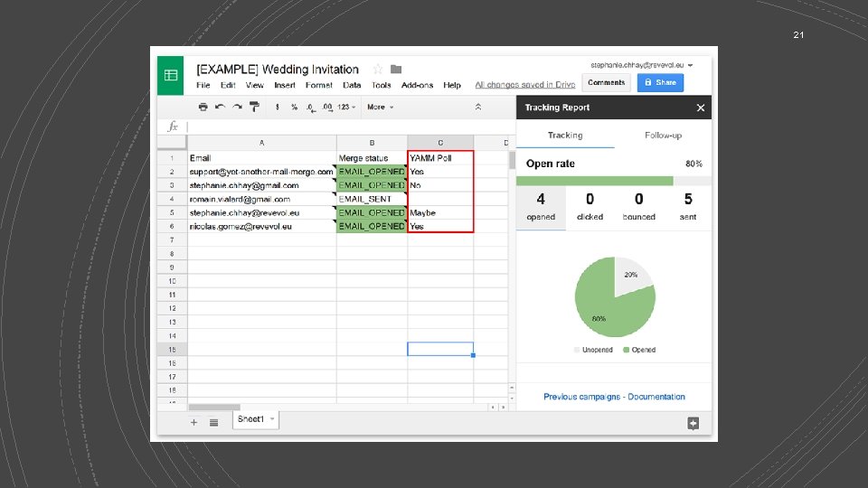Open the move-to-folder icon
868x488 pixels.
tap(396, 70)
